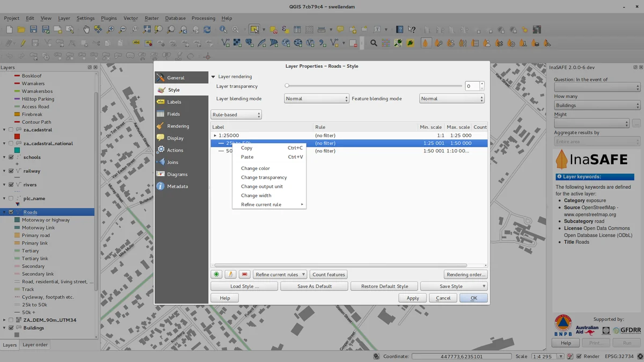644x362 pixels.
Task: Click the Apply button
Action: pyautogui.click(x=412, y=298)
